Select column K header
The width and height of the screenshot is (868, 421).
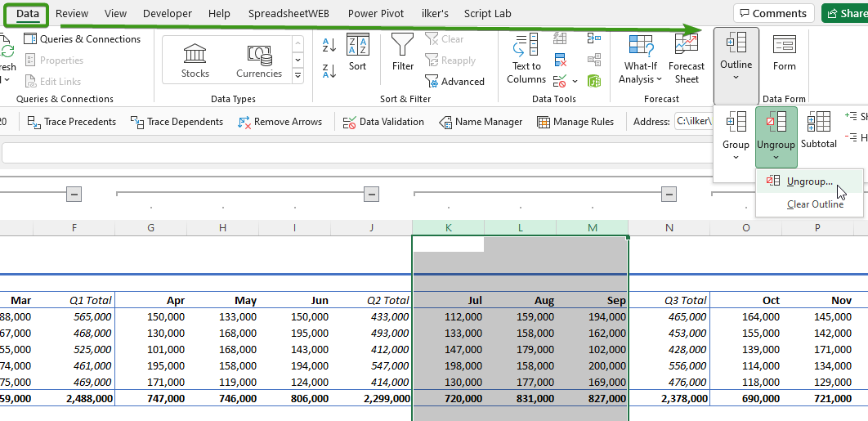coord(448,228)
